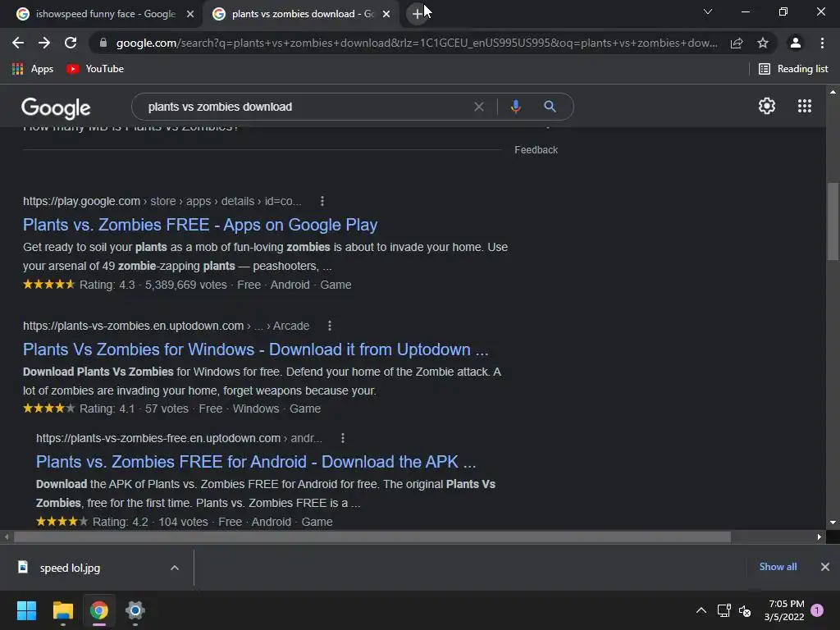Click the horizontal scrollbar thumb
Viewport: 840px width, 630px height.
click(x=372, y=536)
